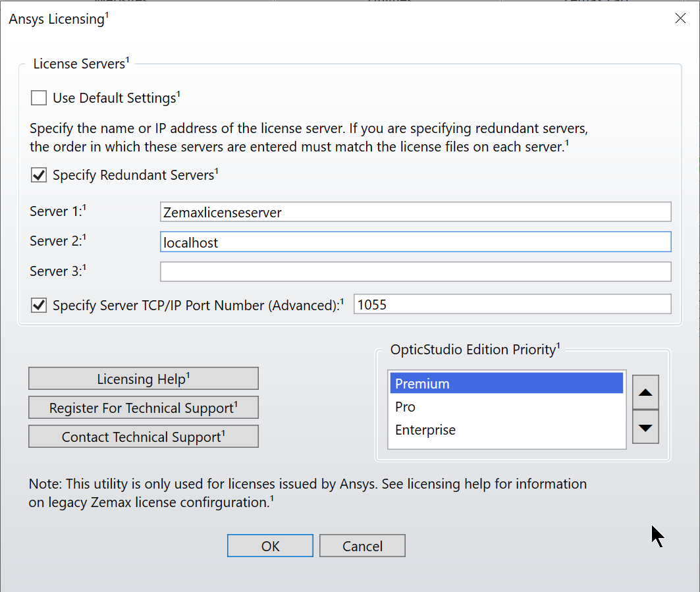Viewport: 700px width, 592px height.
Task: Open Licensing Help
Action: pos(144,379)
